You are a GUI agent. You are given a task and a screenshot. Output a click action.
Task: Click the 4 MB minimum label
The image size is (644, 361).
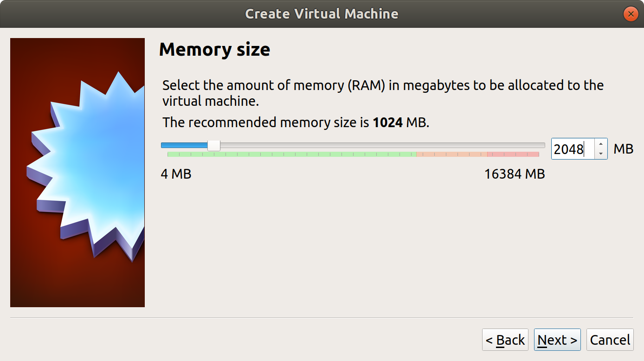176,174
